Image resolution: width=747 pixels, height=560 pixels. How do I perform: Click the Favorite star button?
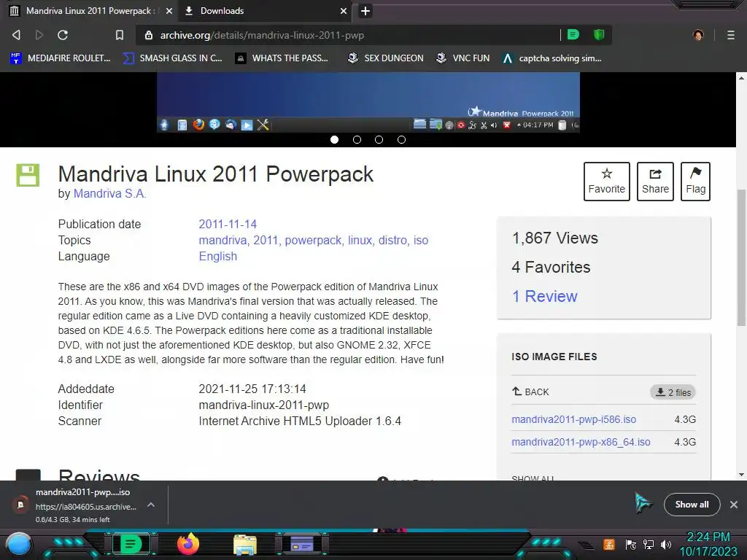[x=606, y=182]
